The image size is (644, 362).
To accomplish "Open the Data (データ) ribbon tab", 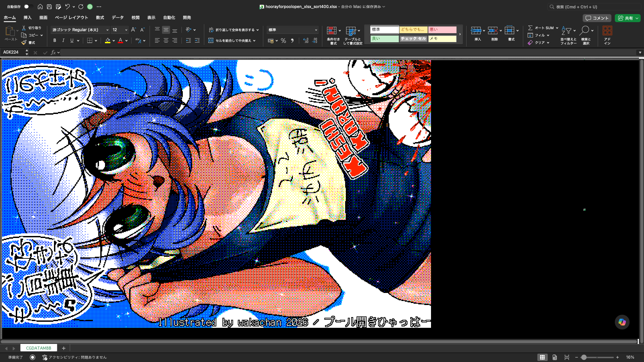I will pyautogui.click(x=118, y=17).
